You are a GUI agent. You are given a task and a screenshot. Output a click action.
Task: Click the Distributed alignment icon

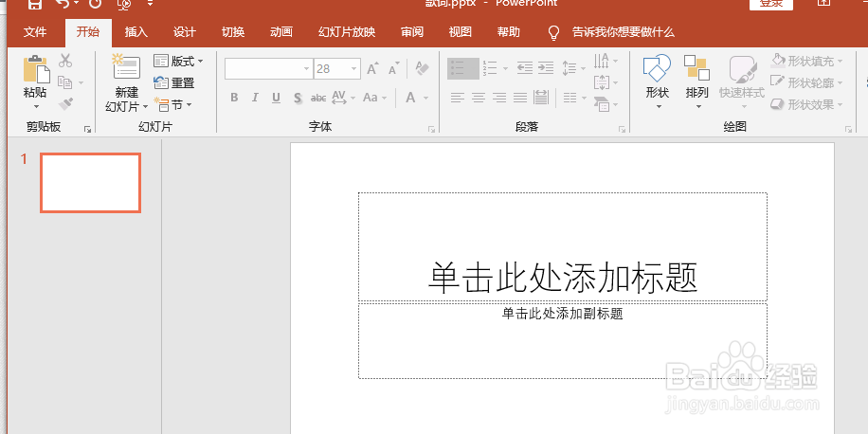click(541, 98)
